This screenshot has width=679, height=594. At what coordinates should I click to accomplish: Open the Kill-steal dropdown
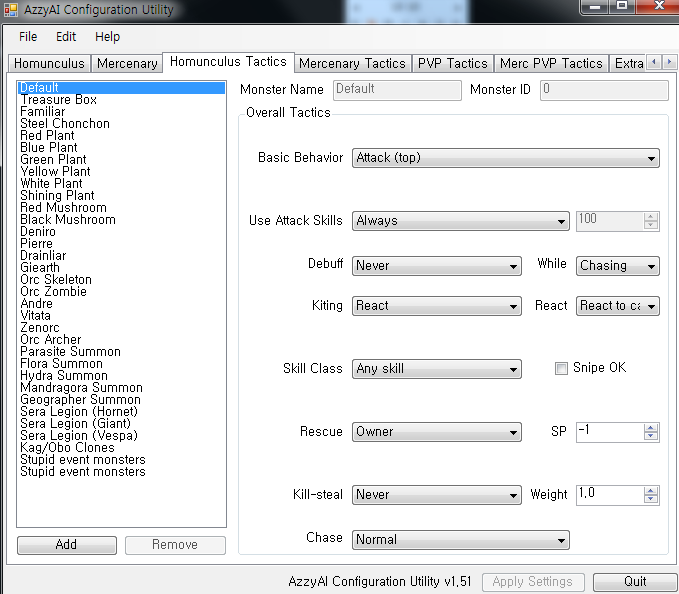point(437,495)
